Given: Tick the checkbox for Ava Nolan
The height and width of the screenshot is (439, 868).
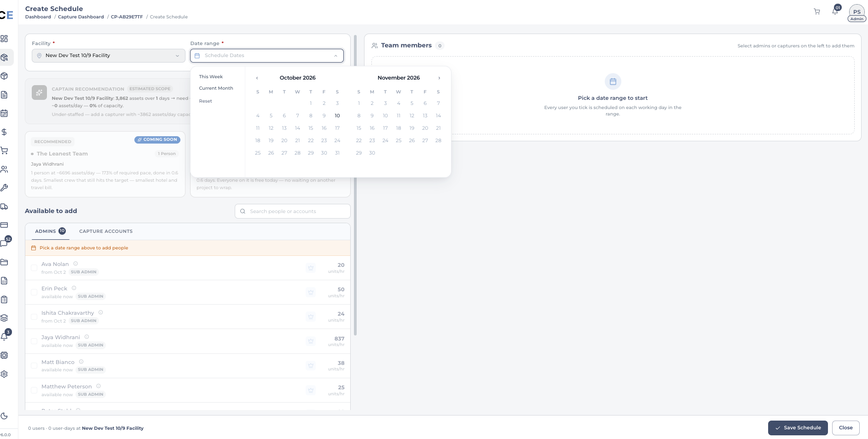Looking at the screenshot, I should (34, 268).
